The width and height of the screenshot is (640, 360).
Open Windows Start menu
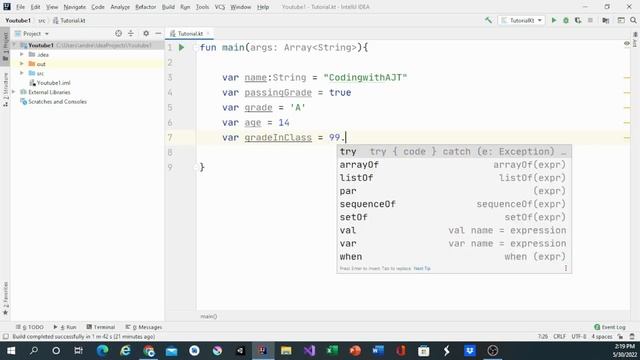pyautogui.click(x=11, y=351)
